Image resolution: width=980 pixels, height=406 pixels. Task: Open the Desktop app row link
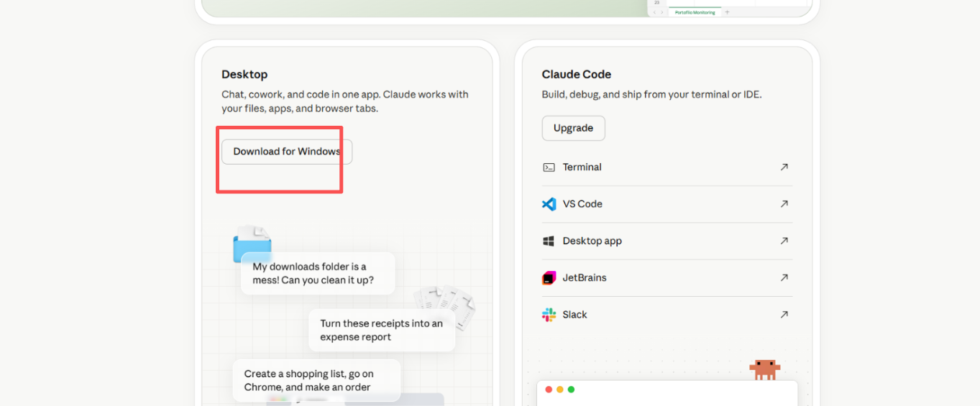[x=667, y=241]
